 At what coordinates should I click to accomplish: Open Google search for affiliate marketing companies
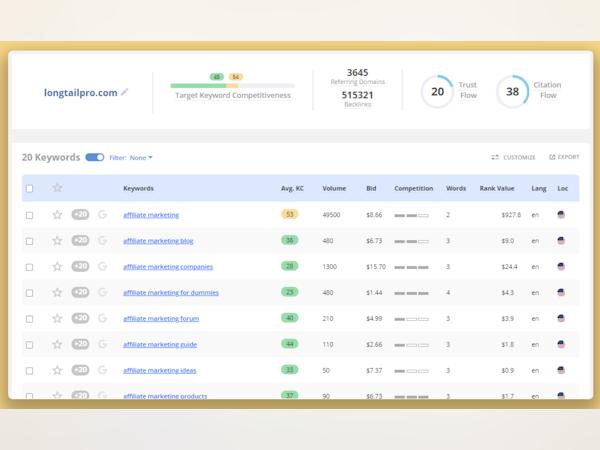(x=102, y=267)
